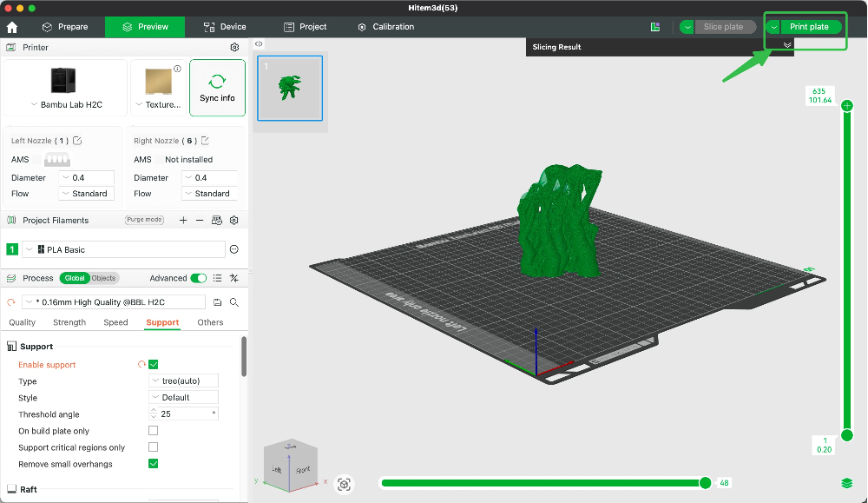Open the Device menu
This screenshot has width=868, height=503.
pyautogui.click(x=224, y=26)
